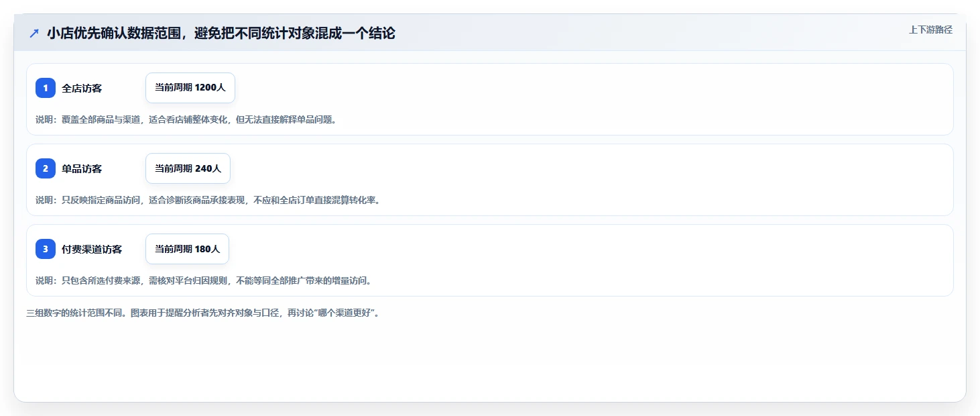This screenshot has height=416, width=980.
Task: Click the number 1 badge for 全店访客
Action: (46, 88)
